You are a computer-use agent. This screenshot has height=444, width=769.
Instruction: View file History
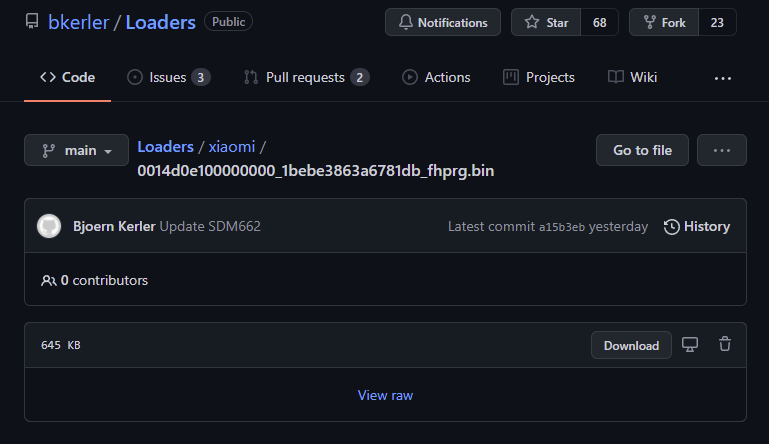[x=697, y=226]
